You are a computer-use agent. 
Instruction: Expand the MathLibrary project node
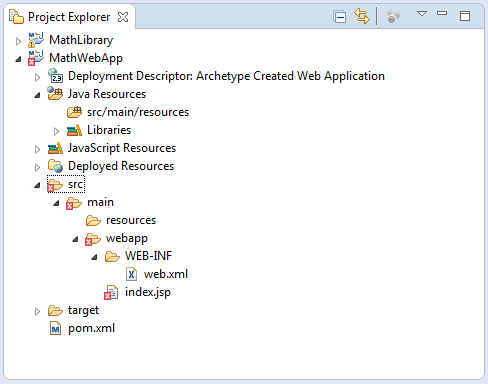[x=19, y=41]
